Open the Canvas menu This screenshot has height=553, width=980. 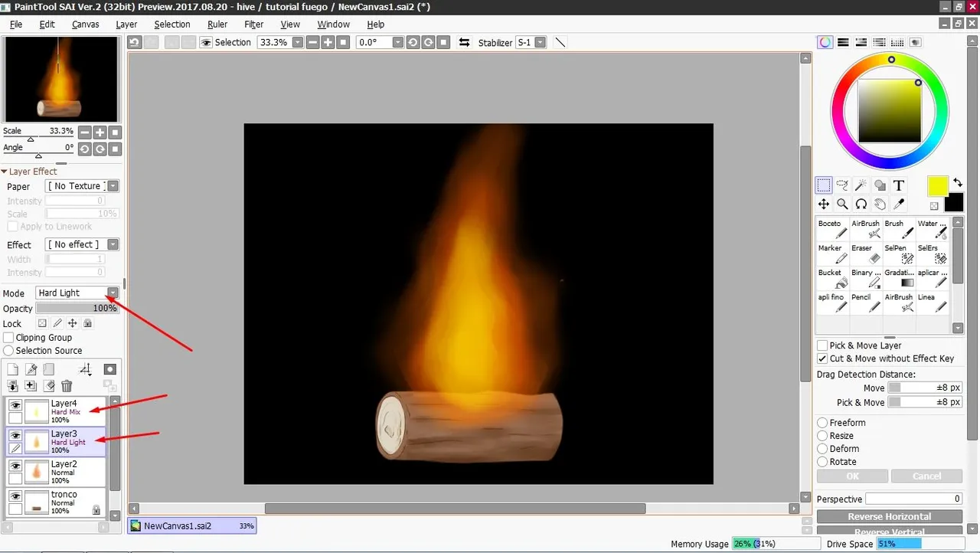[86, 25]
